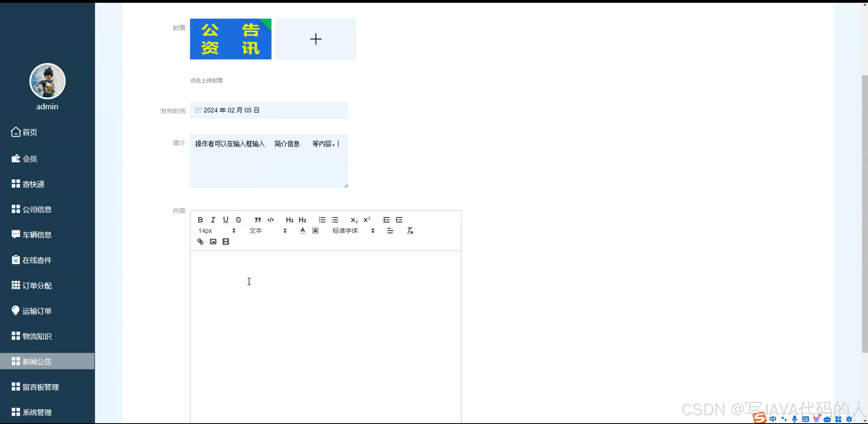868x424 pixels.
Task: Insert a hyperlink in the content editor
Action: point(200,241)
